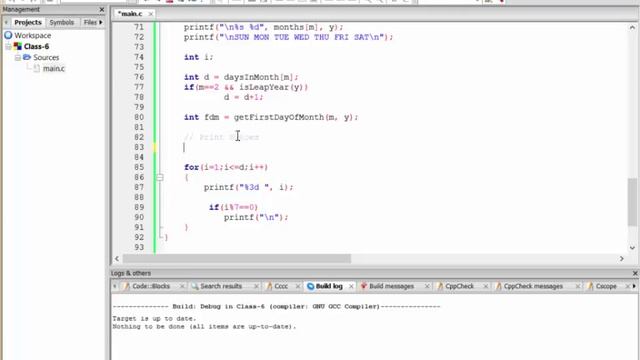The image size is (640, 360).
Task: Close the CppCheck messages tab
Action: (x=578, y=287)
